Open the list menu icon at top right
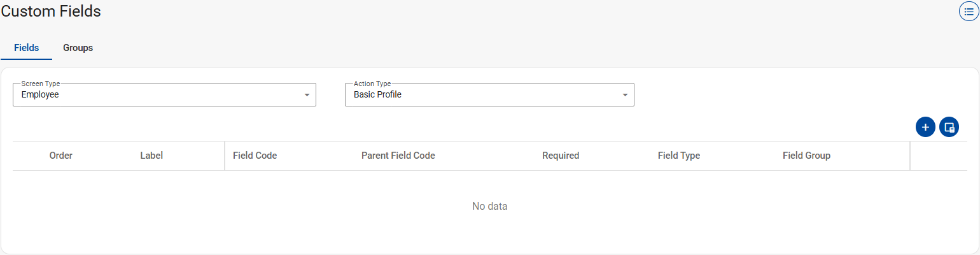The width and height of the screenshot is (980, 255). [969, 11]
